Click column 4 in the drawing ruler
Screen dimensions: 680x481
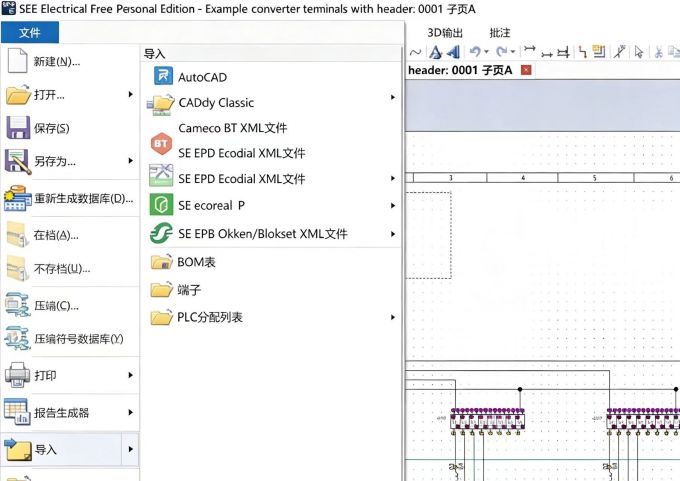pos(523,178)
